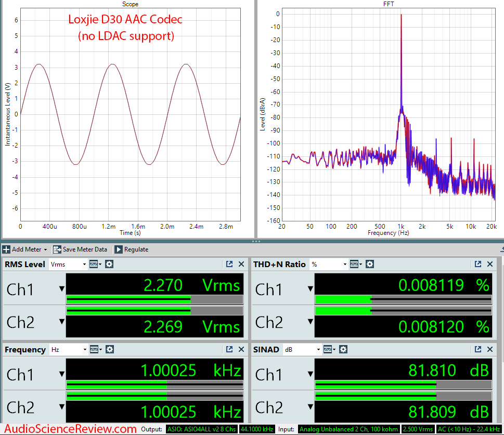Select the Ch1 1.00025 kHz frequency reading
Image resolution: width=504 pixels, height=435 pixels.
[x=191, y=371]
